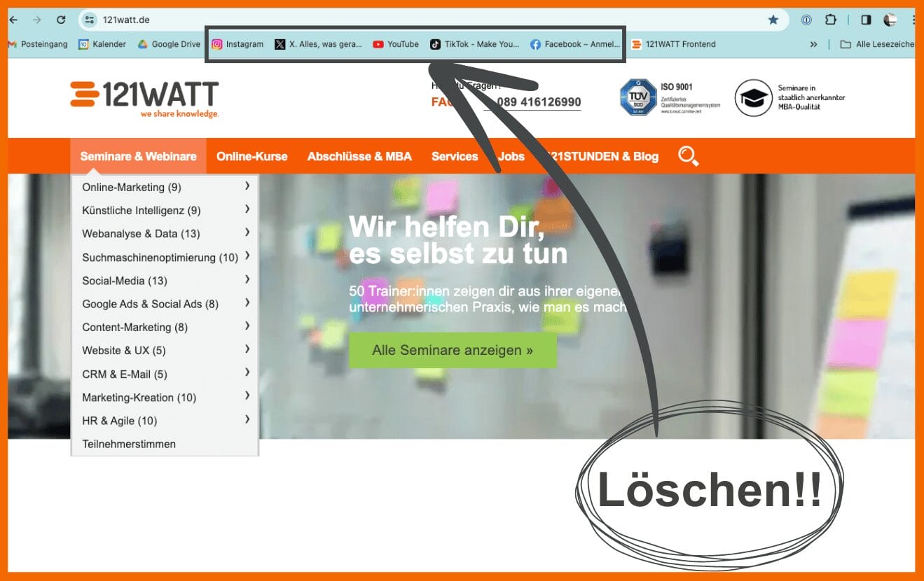Open the X (Twitter) bookmark
Image resolution: width=924 pixels, height=581 pixels.
tap(319, 44)
